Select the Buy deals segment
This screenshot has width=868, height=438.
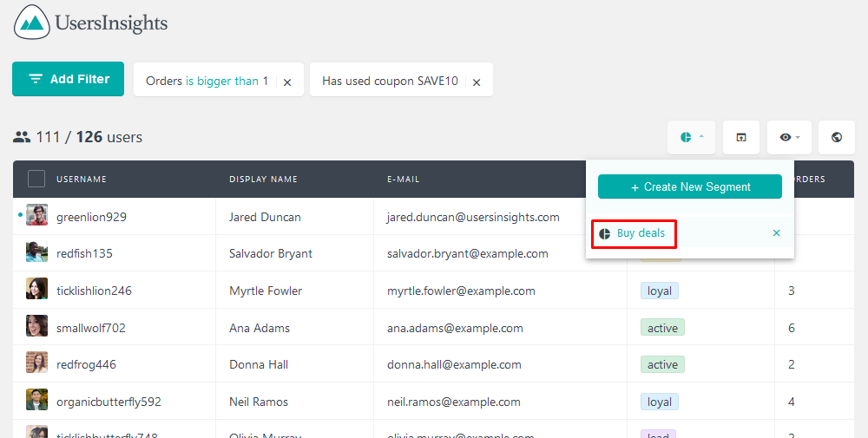click(641, 233)
